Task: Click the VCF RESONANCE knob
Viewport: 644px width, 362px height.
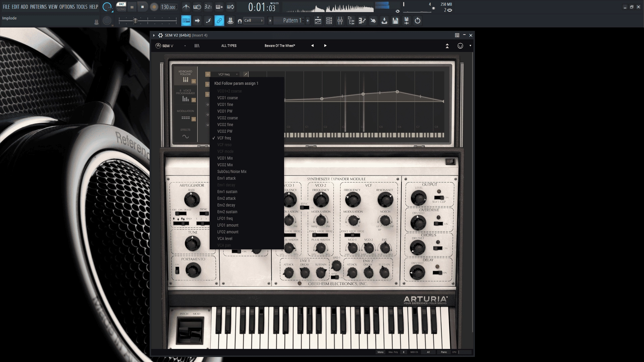Action: pos(385,200)
